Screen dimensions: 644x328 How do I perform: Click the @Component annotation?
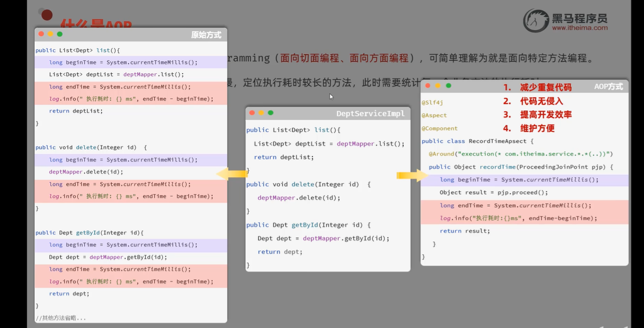coord(439,128)
